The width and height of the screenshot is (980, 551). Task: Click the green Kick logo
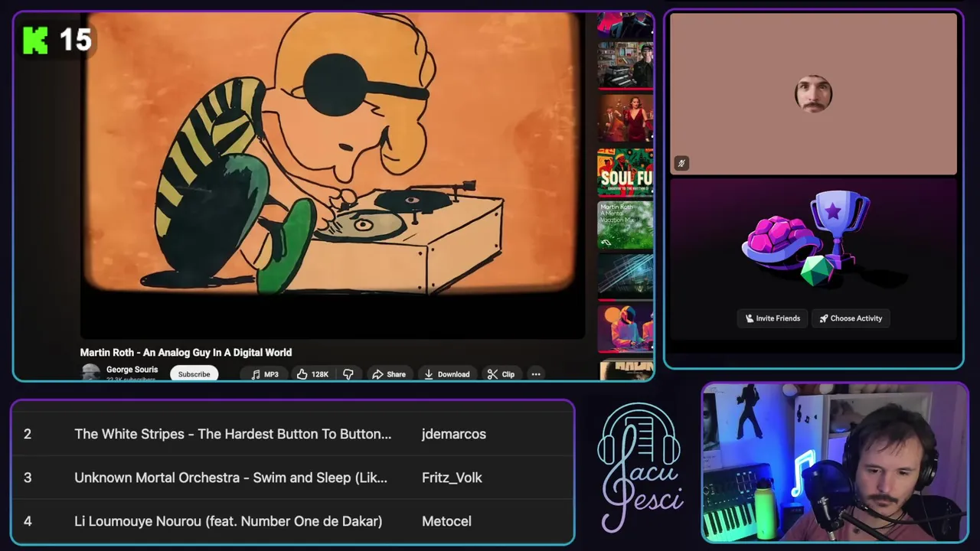35,41
